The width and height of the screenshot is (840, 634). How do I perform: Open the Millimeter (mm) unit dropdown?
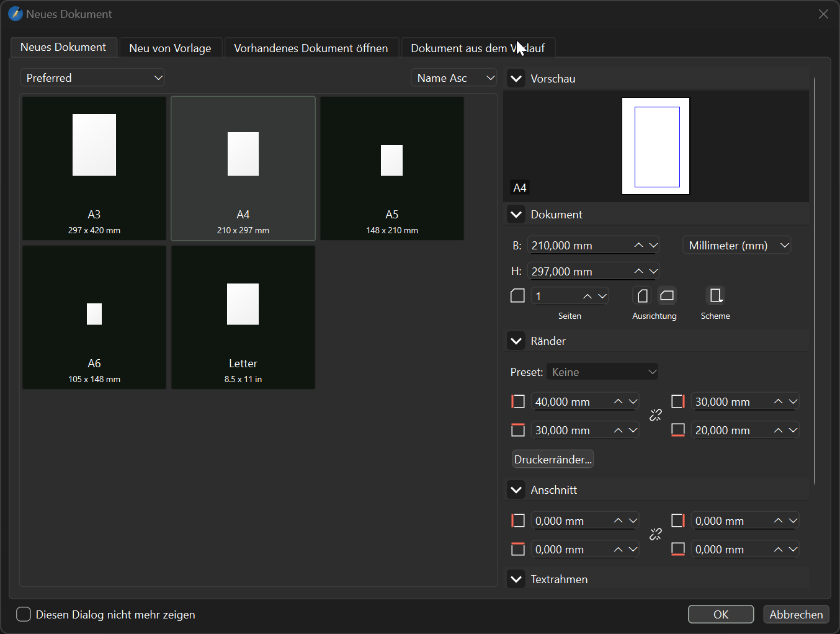[x=736, y=246]
